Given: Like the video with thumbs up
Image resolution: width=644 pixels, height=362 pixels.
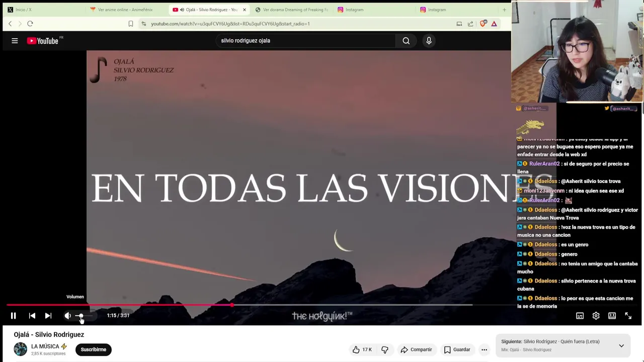Looking at the screenshot, I should pyautogui.click(x=362, y=349).
